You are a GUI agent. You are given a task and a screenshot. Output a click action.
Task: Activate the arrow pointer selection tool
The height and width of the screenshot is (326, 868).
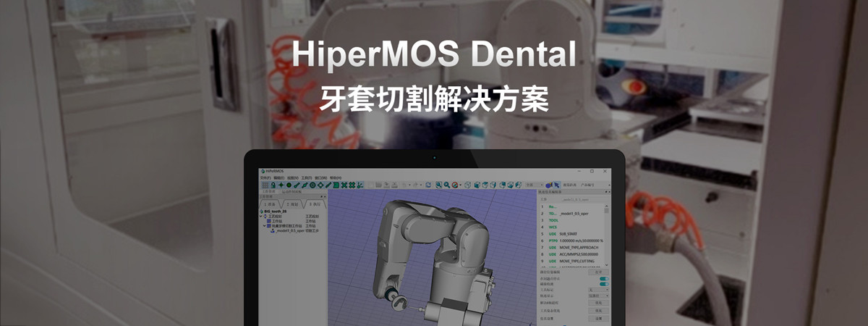557,185
